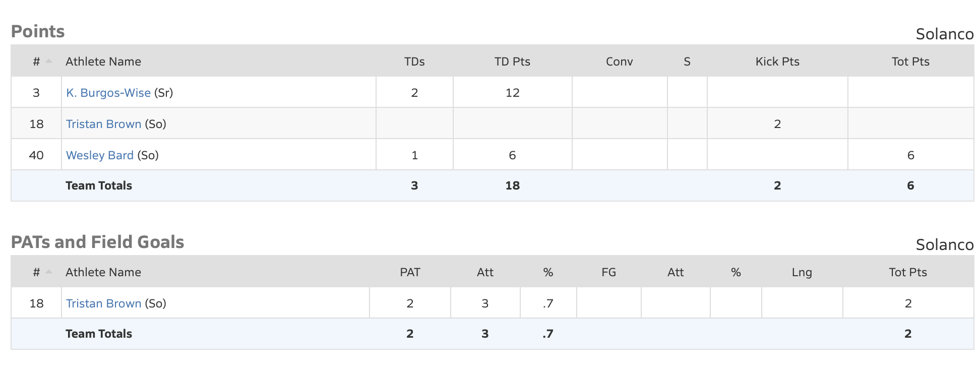Image resolution: width=980 pixels, height=375 pixels.
Task: Click Tot Pts header in PATs table
Action: click(908, 272)
